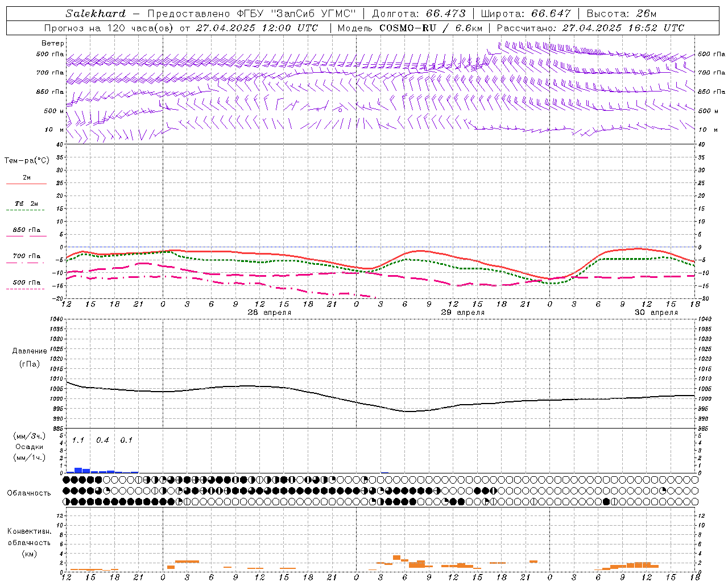Click 'Прогноз на 120 часа(ов)' forecast period text
728x582 pixels.
point(109,28)
